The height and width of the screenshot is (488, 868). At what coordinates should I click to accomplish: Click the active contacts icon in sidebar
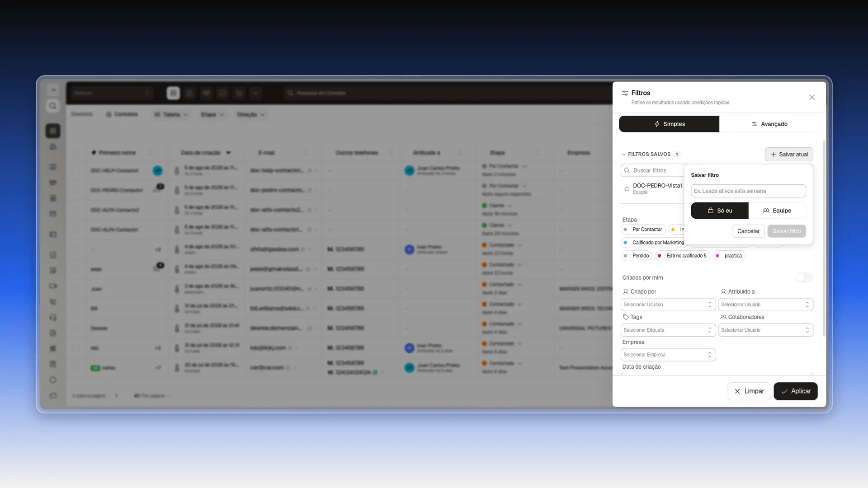pyautogui.click(x=53, y=131)
